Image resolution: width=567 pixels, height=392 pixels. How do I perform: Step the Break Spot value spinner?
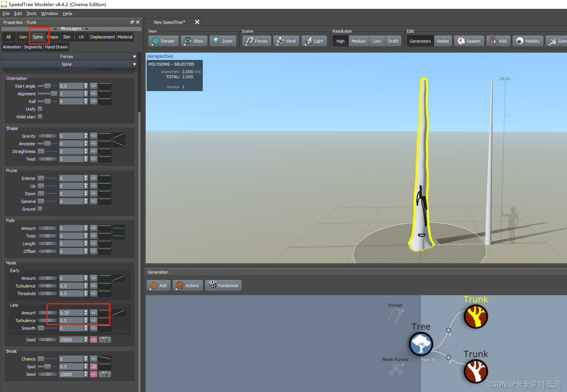[x=86, y=367]
